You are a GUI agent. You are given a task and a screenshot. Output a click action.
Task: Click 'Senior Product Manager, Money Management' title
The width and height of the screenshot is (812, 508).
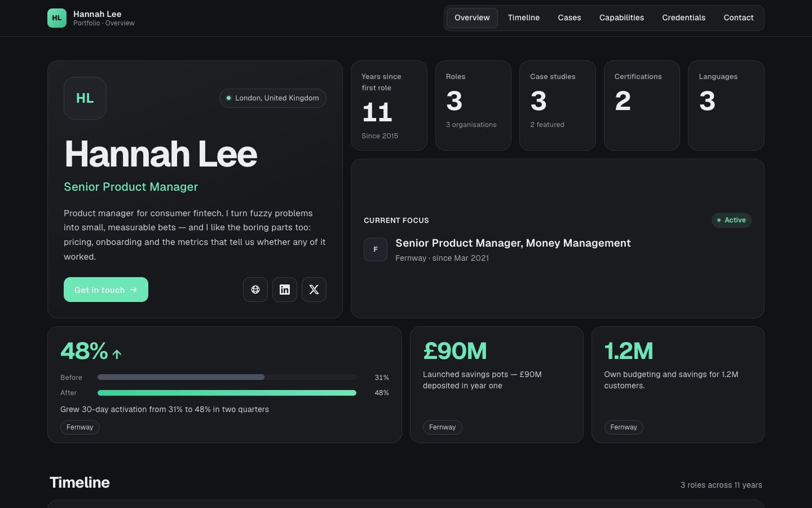[513, 243]
